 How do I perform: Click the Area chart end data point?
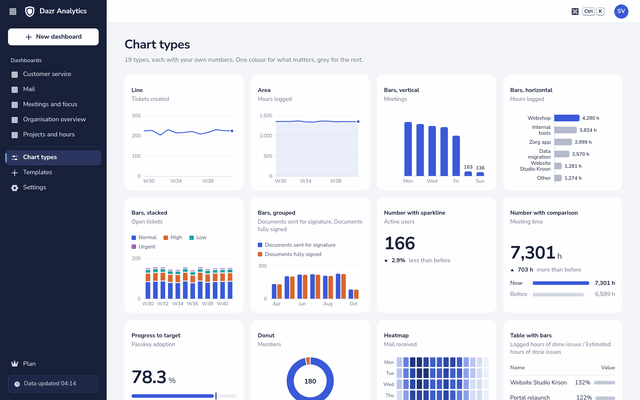coord(358,122)
